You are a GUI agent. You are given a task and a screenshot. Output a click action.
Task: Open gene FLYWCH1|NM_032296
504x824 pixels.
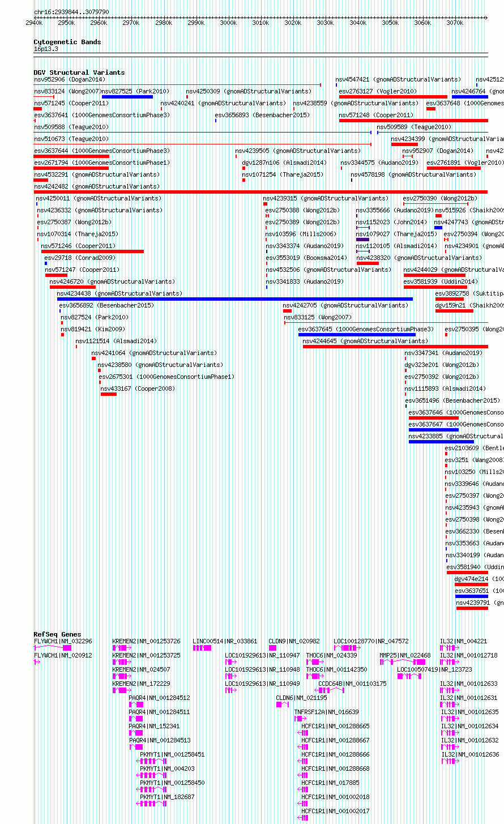tap(63, 641)
